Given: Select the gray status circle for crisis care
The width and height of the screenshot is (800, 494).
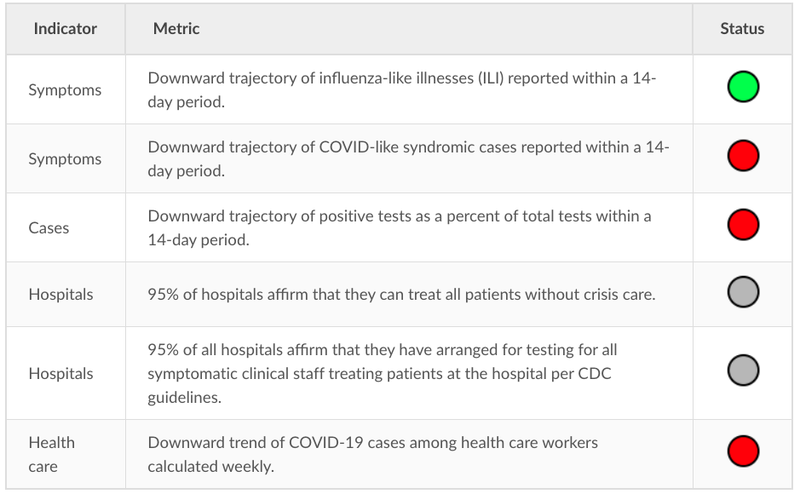Looking at the screenshot, I should click(x=743, y=292).
